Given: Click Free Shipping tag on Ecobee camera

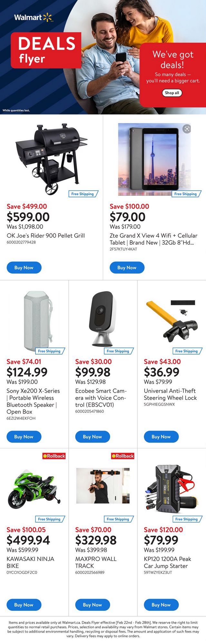Looking at the screenshot, I should pyautogui.click(x=118, y=351).
